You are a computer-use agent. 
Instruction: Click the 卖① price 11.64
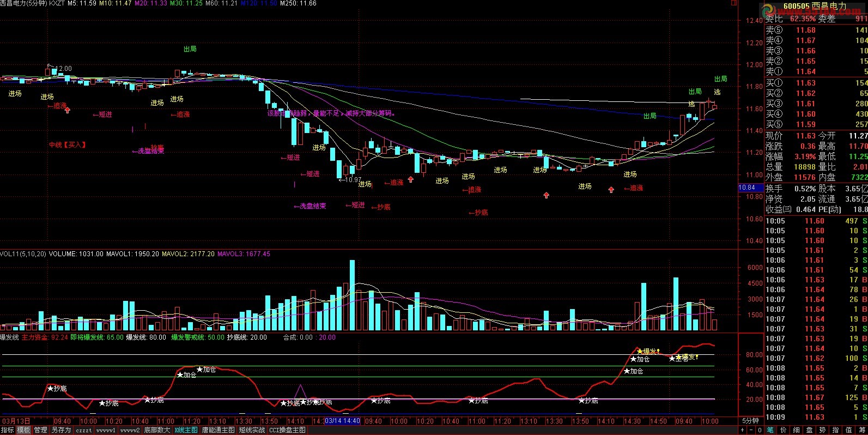pos(806,71)
